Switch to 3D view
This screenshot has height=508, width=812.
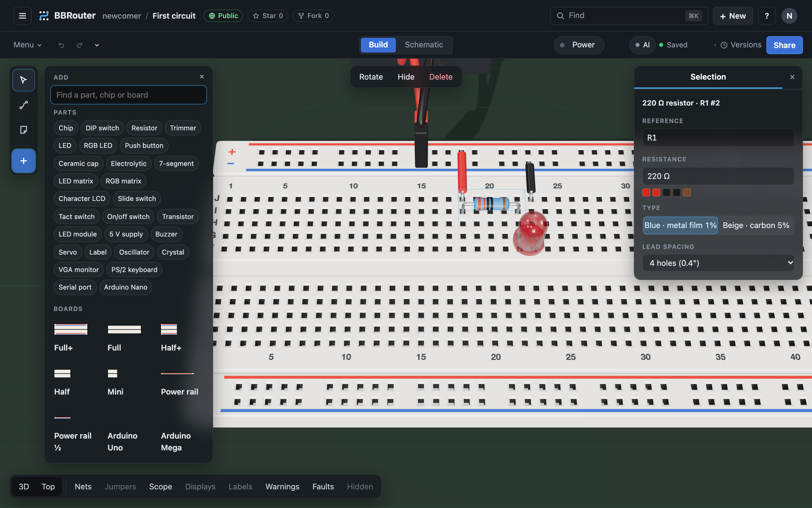[x=24, y=487]
